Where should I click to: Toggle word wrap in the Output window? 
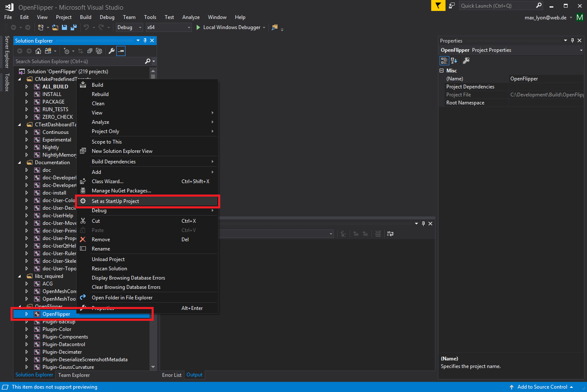point(390,234)
